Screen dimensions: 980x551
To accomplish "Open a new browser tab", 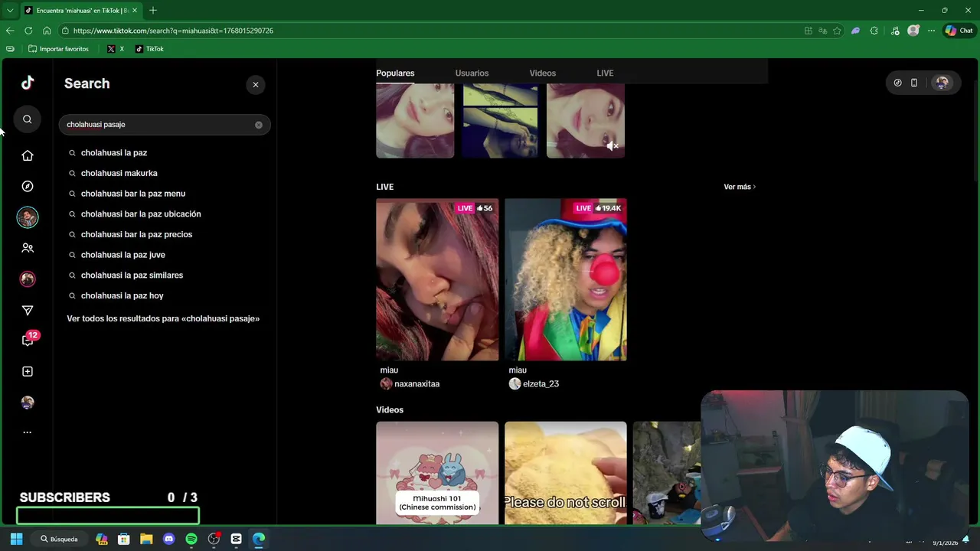I will (x=153, y=10).
